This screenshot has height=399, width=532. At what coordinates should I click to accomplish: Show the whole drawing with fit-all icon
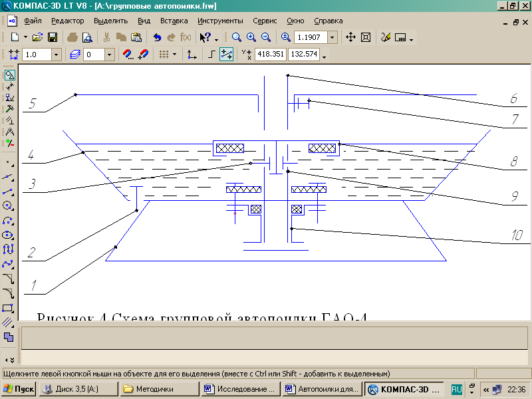(x=366, y=37)
